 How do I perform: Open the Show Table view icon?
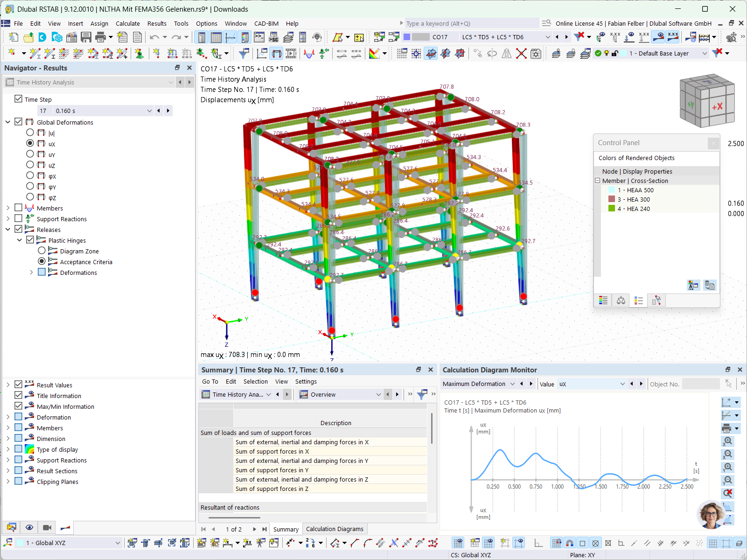[x=216, y=37]
